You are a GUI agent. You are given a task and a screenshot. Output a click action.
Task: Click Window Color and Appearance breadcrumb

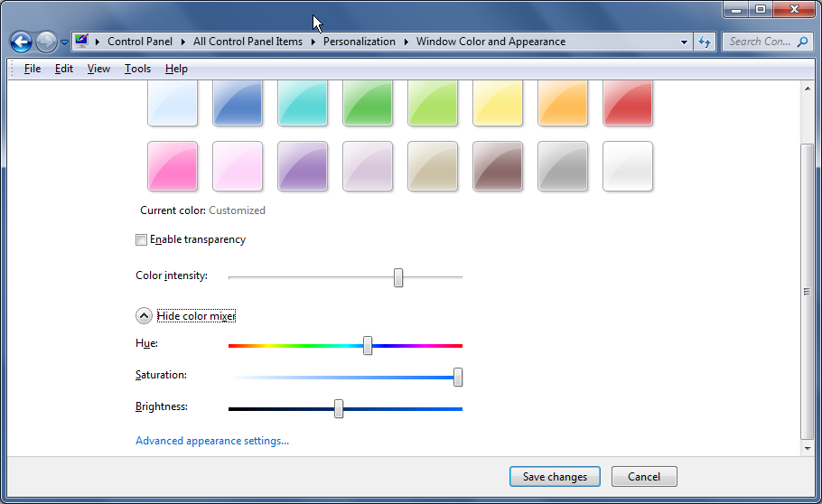point(490,42)
